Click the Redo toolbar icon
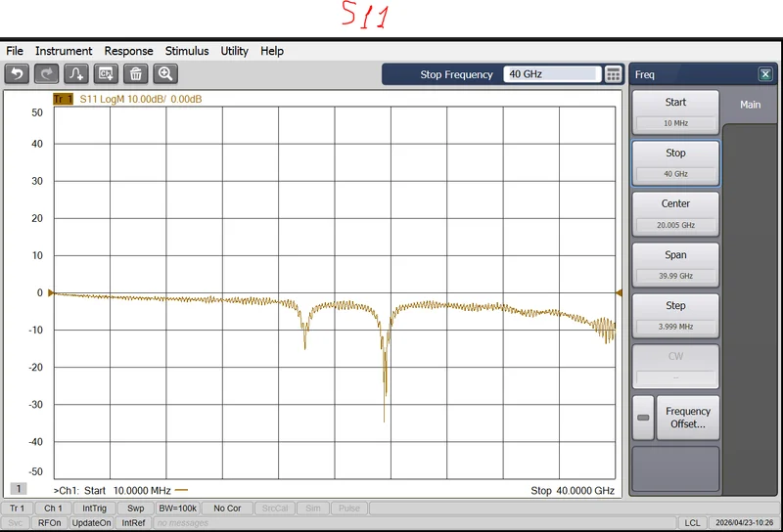This screenshot has width=783, height=532. (x=46, y=74)
